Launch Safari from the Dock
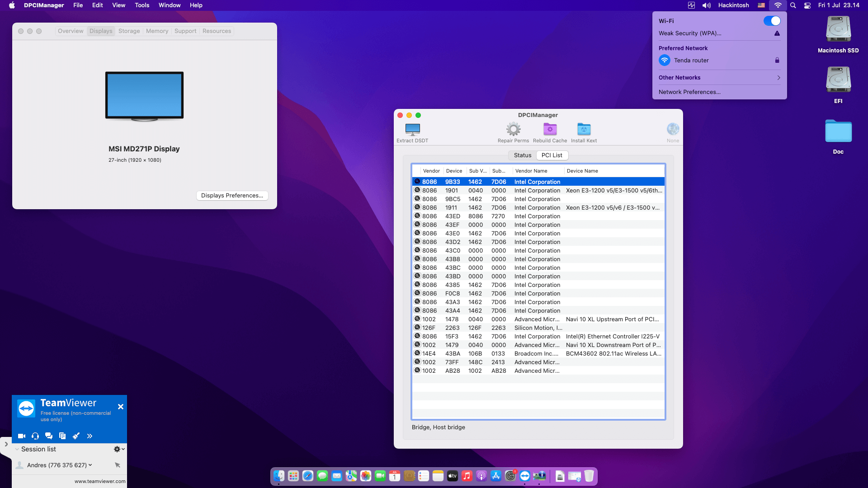The width and height of the screenshot is (868, 488). click(x=308, y=476)
